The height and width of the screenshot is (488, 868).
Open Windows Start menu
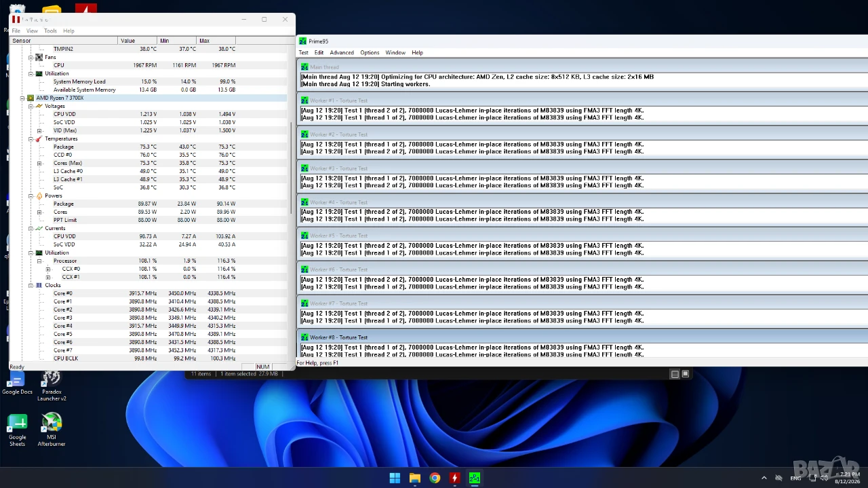tap(395, 478)
